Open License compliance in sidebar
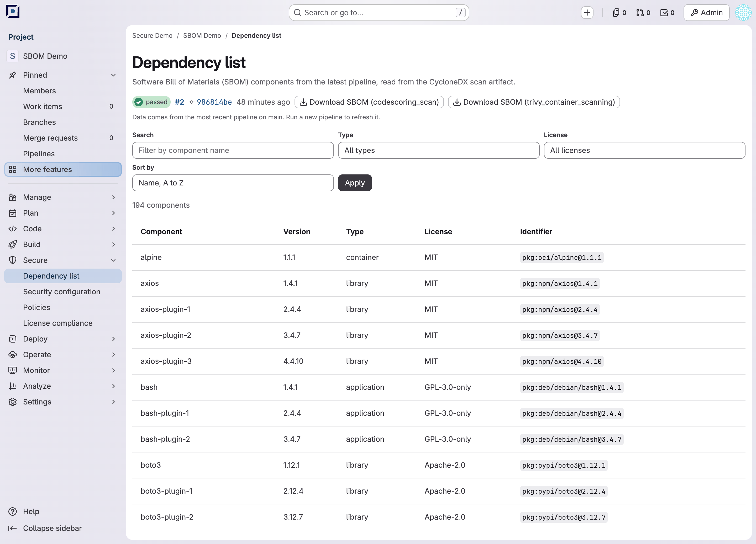756x544 pixels. tap(63, 323)
